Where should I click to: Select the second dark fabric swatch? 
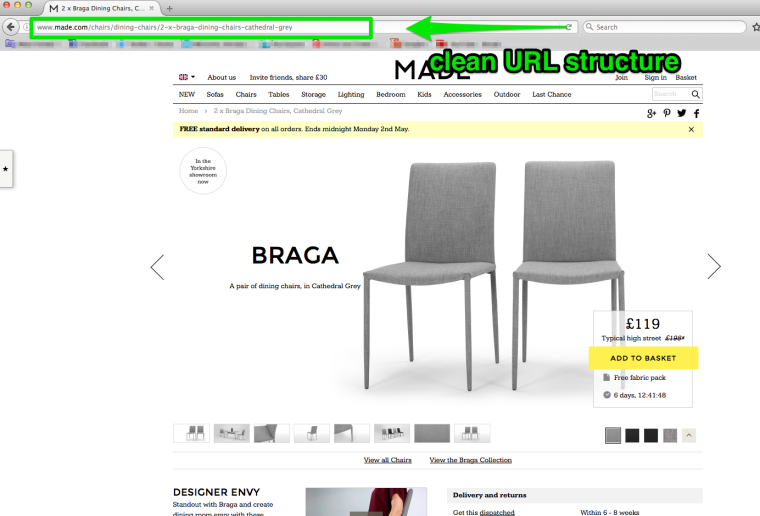[x=651, y=435]
